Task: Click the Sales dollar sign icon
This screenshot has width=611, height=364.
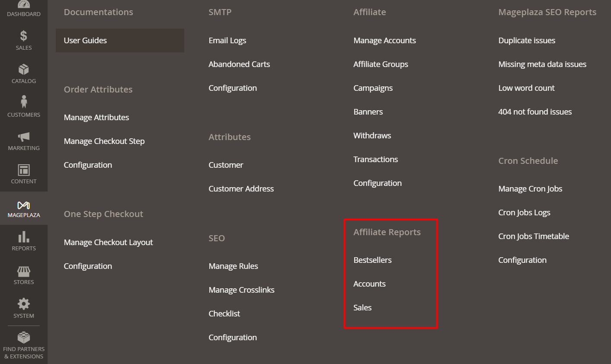Action: (24, 36)
